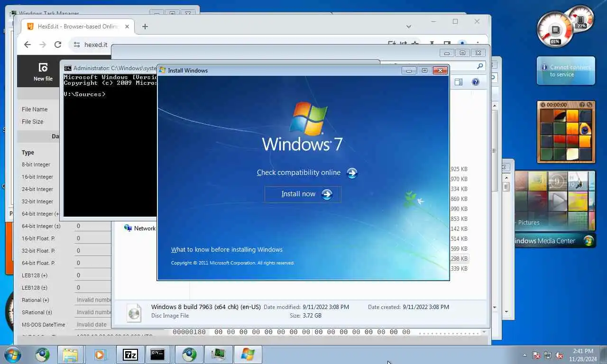The width and height of the screenshot is (607, 364).
Task: Click the Install now button text
Action: 298,194
